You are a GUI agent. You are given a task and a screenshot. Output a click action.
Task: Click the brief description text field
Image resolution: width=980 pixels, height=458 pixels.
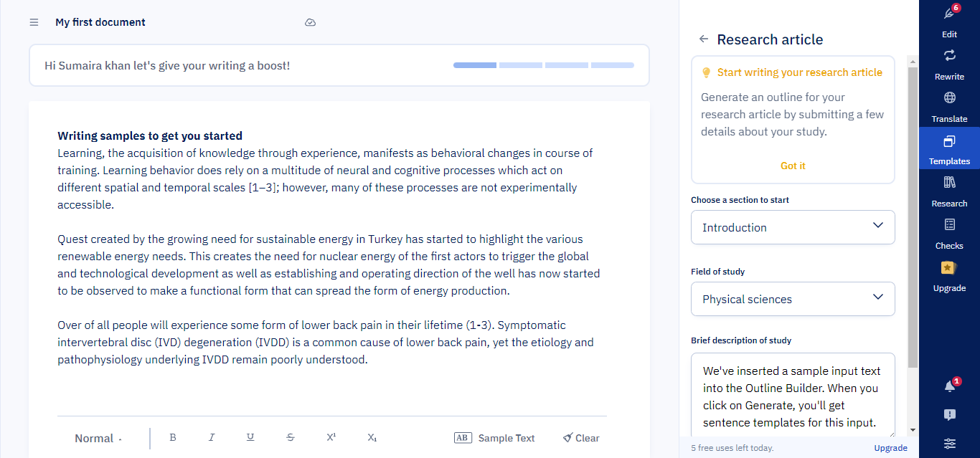[793, 396]
